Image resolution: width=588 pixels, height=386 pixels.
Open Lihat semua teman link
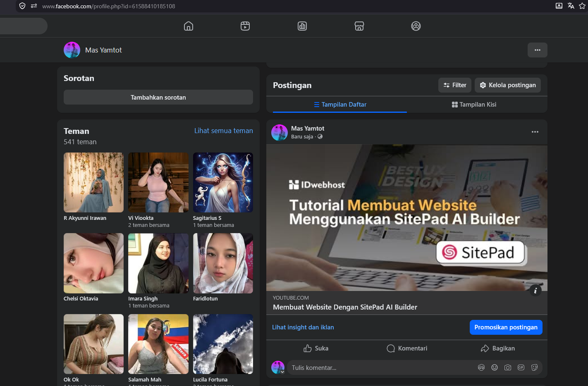(x=224, y=131)
